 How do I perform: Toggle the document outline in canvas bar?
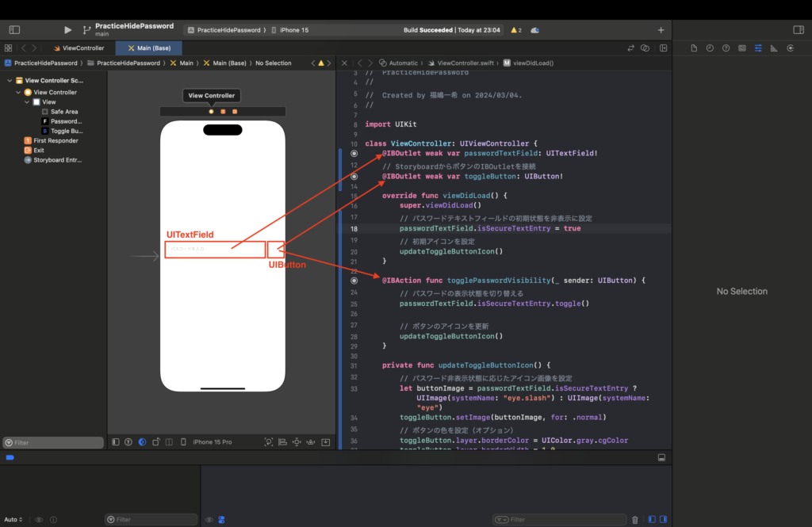116,442
